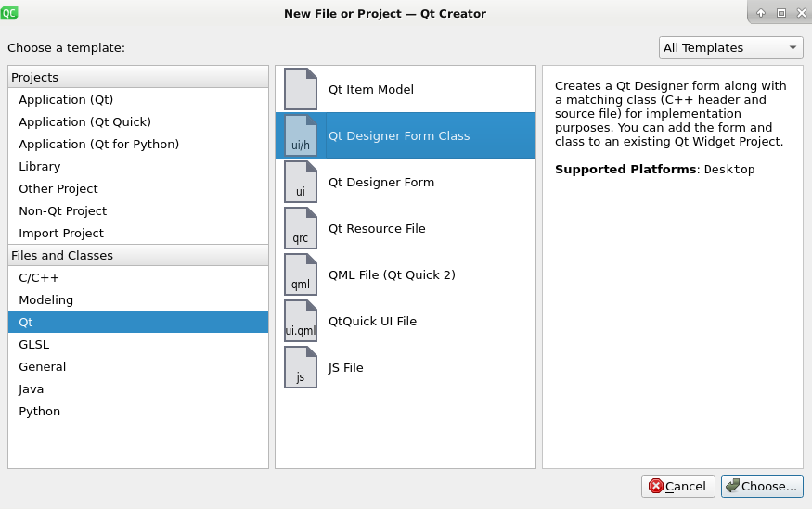Click the template description paragraph
This screenshot has height=509, width=812.
point(671,113)
